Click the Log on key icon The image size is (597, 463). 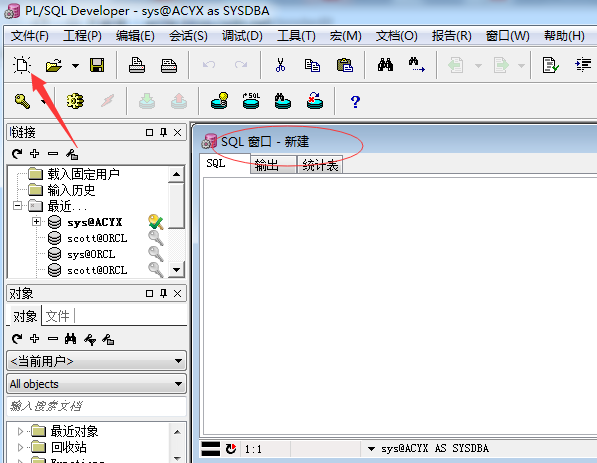(22, 101)
